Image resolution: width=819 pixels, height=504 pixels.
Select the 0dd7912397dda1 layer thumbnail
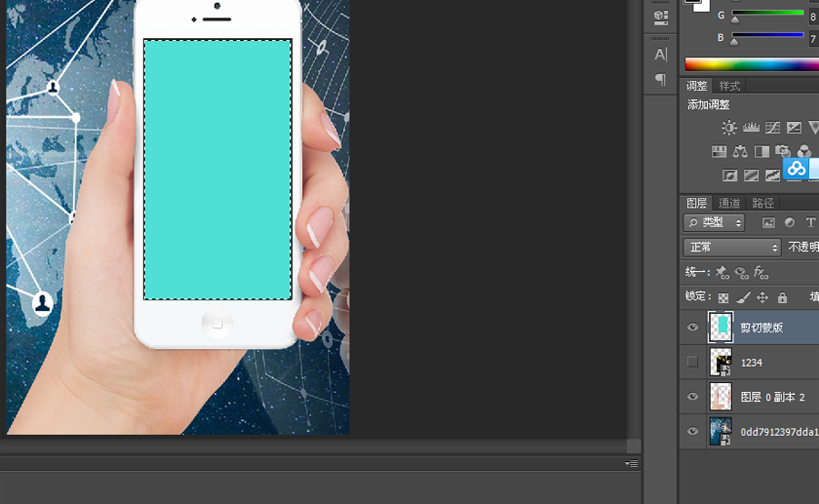pos(721,431)
